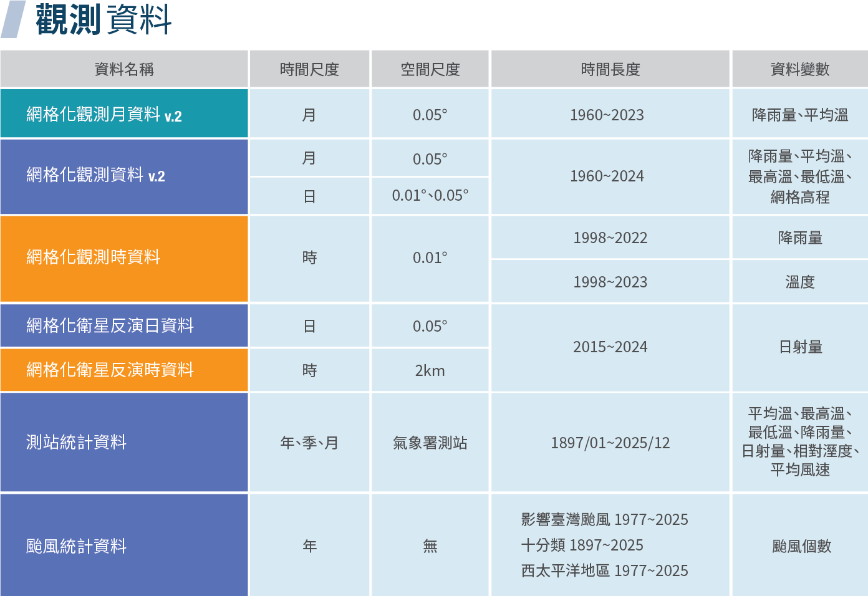
Task: Select the 測站統計資料 row label
Action: (76, 443)
